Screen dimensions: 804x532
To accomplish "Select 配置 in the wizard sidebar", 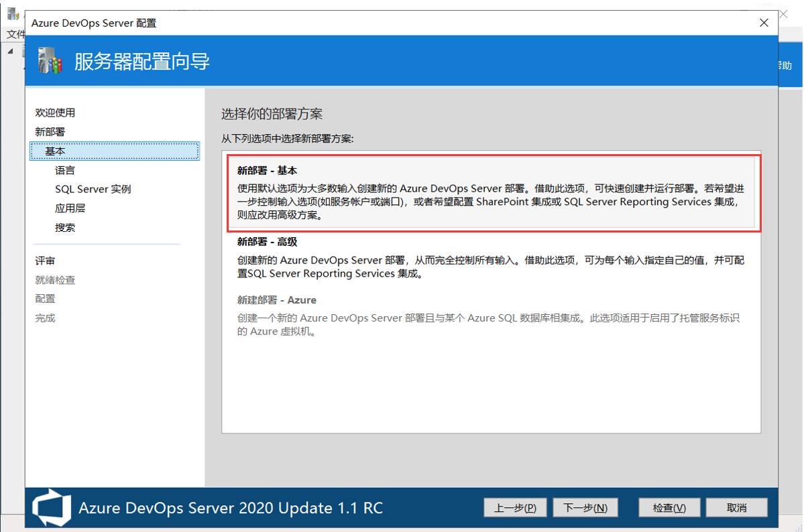I will click(45, 299).
